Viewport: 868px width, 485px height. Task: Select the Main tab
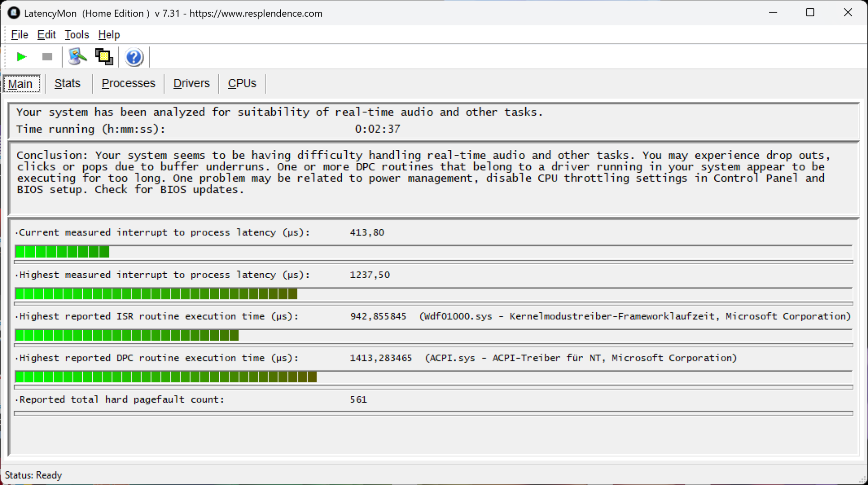[x=21, y=84]
